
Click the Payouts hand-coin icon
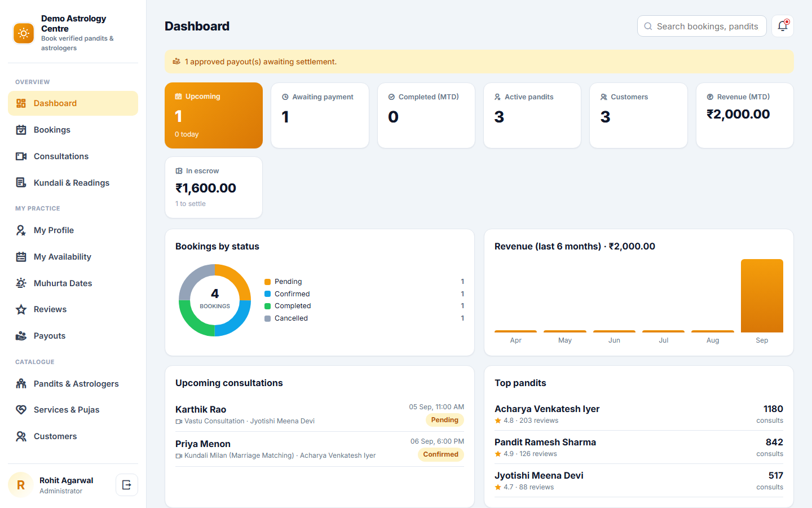(21, 336)
